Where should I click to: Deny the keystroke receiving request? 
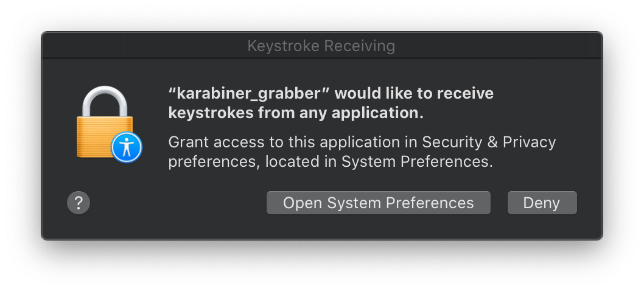(x=542, y=203)
